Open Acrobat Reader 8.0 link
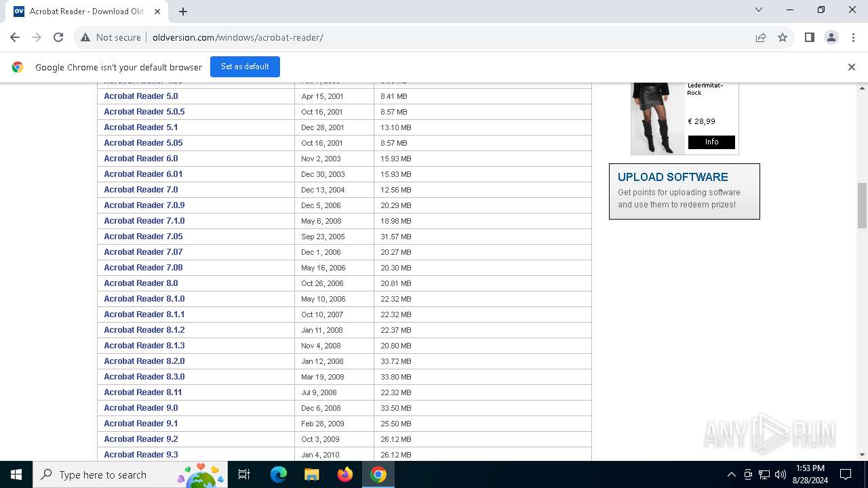The height and width of the screenshot is (488, 868). tap(140, 283)
